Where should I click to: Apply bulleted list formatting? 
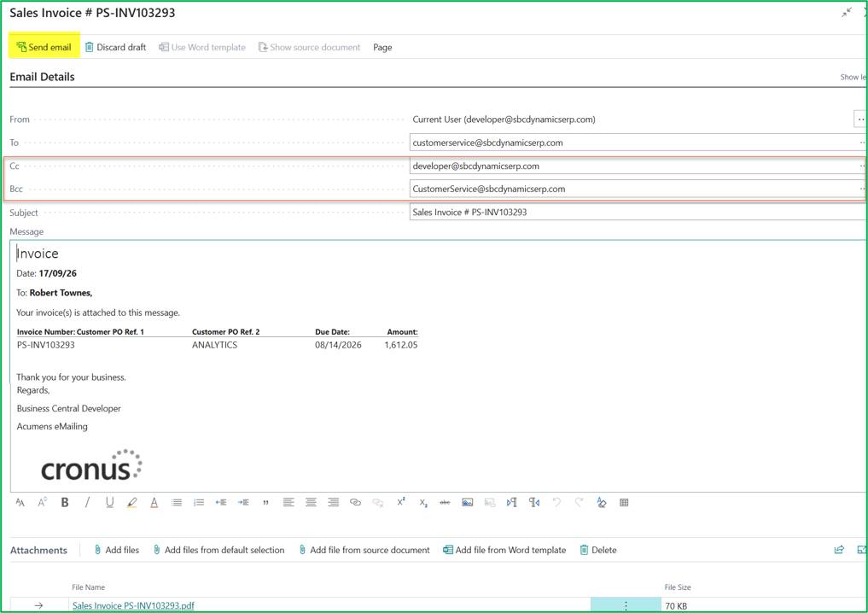177,502
